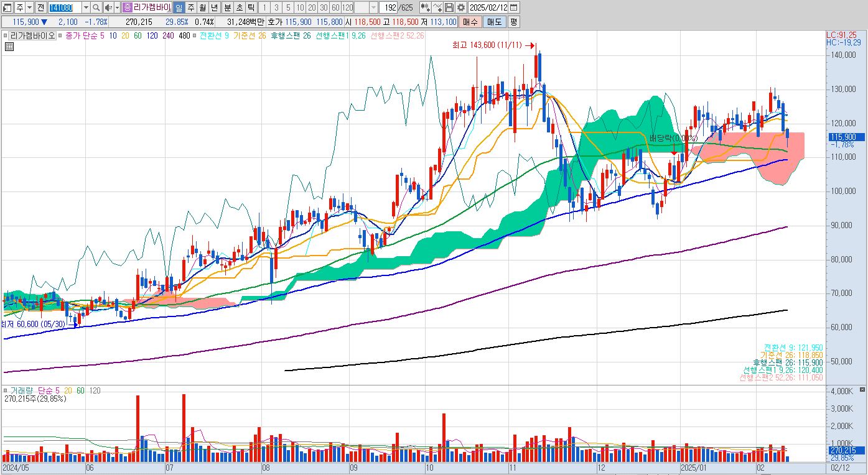Click the stock search magnifier icon
868x475 pixels.
[96, 7]
